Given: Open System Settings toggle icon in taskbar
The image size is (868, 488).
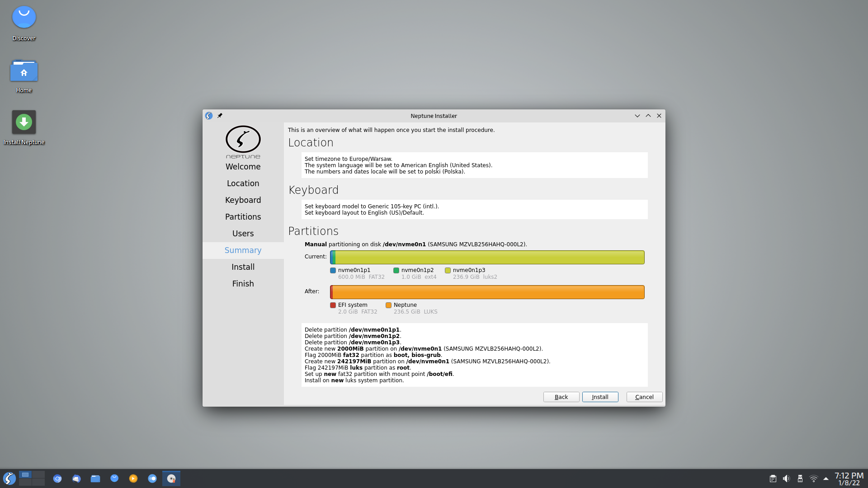Looking at the screenshot, I should pyautogui.click(x=152, y=479).
